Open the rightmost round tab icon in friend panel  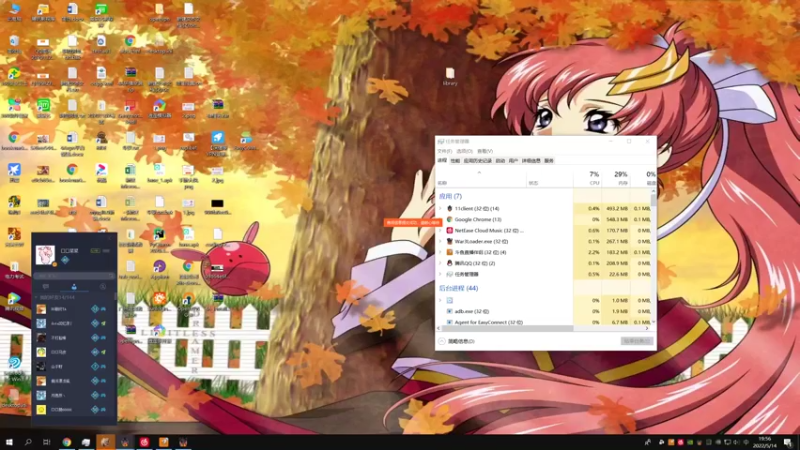point(103,287)
